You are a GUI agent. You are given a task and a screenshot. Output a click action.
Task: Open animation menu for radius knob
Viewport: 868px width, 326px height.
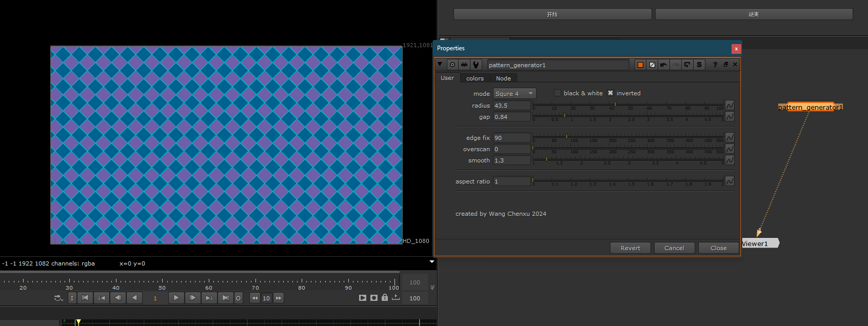(x=729, y=105)
